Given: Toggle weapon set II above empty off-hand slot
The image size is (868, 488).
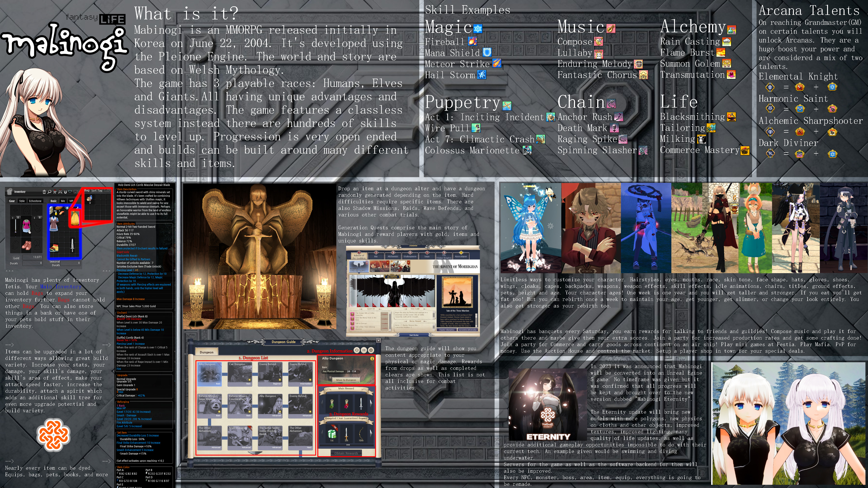Looking at the screenshot, I should (x=40, y=218).
